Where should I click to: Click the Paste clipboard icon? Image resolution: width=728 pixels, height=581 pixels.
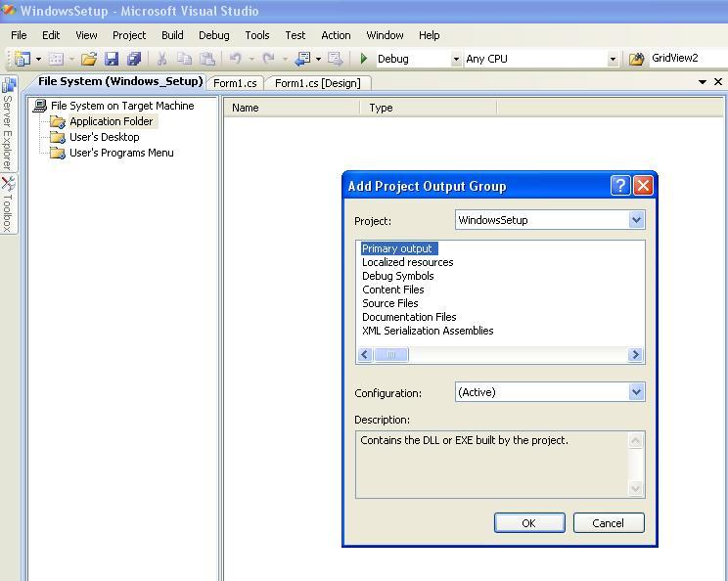point(207,59)
